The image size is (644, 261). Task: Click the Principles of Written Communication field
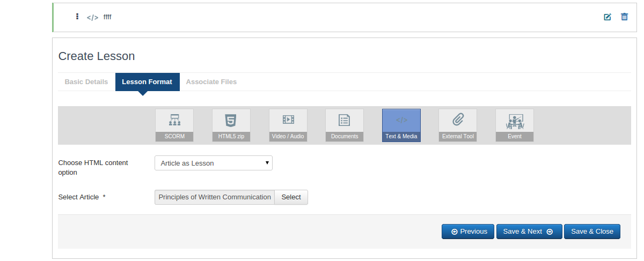pos(215,197)
